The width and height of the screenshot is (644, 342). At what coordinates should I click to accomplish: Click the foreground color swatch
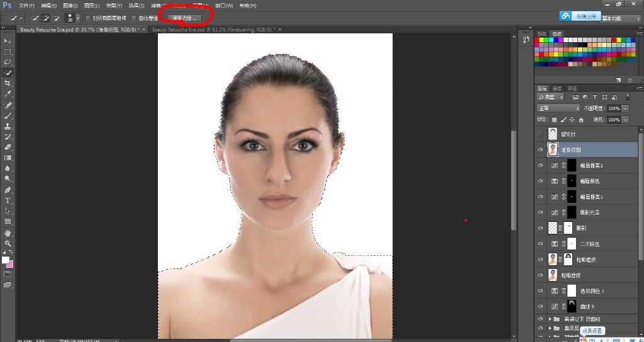5,260
